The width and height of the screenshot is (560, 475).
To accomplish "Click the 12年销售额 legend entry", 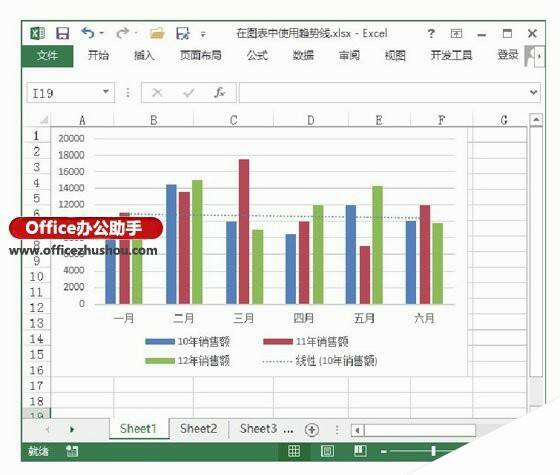I will click(188, 361).
